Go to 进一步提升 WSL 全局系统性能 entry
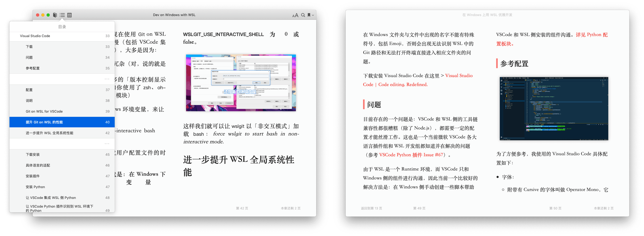 (x=62, y=133)
